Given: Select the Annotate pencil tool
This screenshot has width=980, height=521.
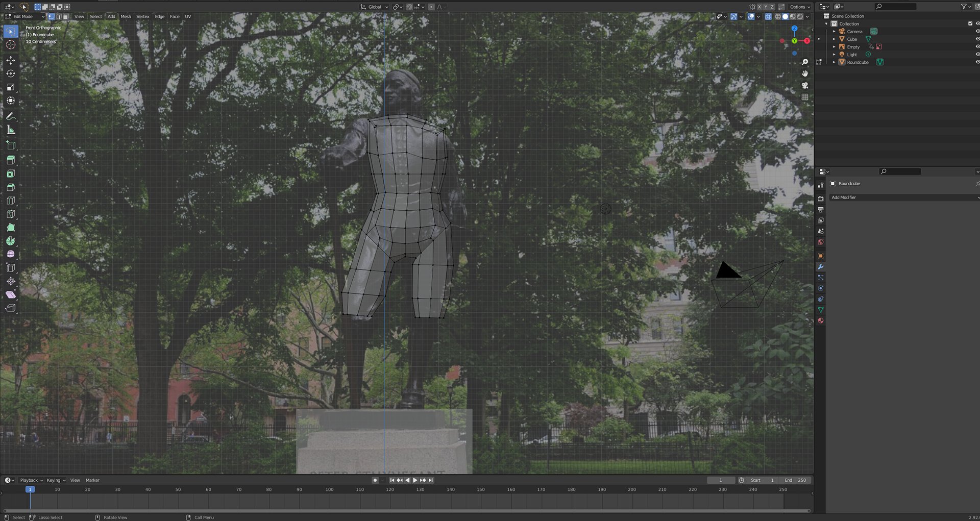Looking at the screenshot, I should coord(11,116).
